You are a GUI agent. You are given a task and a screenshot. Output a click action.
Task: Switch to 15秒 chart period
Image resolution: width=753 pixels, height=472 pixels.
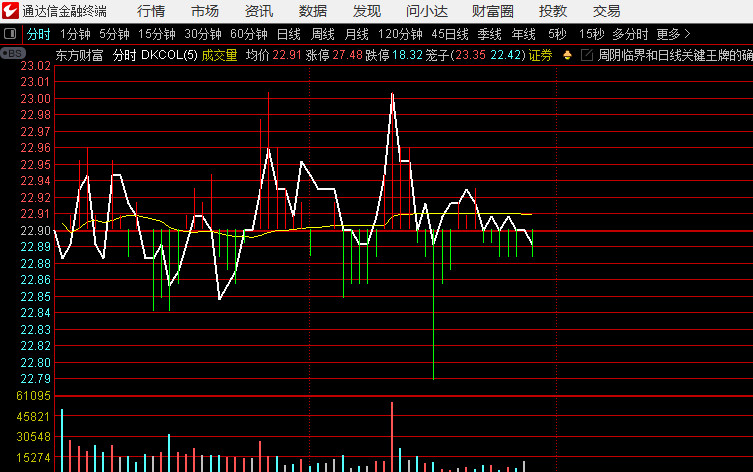(592, 35)
